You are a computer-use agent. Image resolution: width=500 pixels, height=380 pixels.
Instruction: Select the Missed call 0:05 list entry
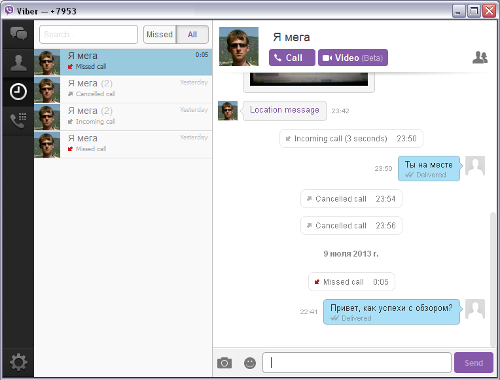coord(123,62)
